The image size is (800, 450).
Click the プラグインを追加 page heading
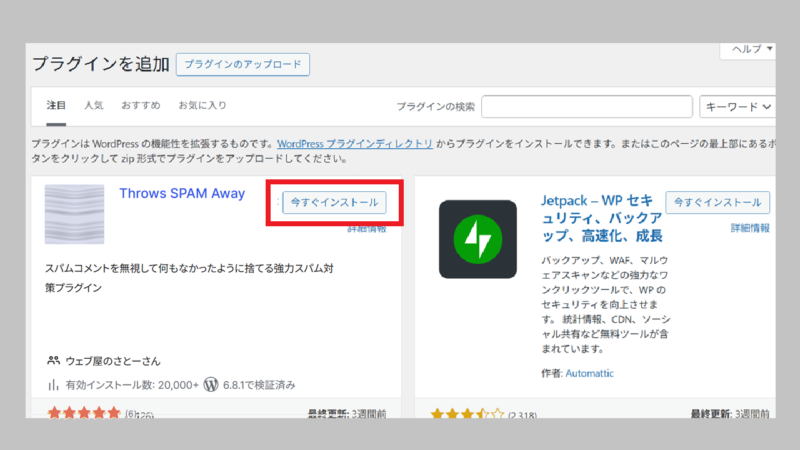pos(101,64)
